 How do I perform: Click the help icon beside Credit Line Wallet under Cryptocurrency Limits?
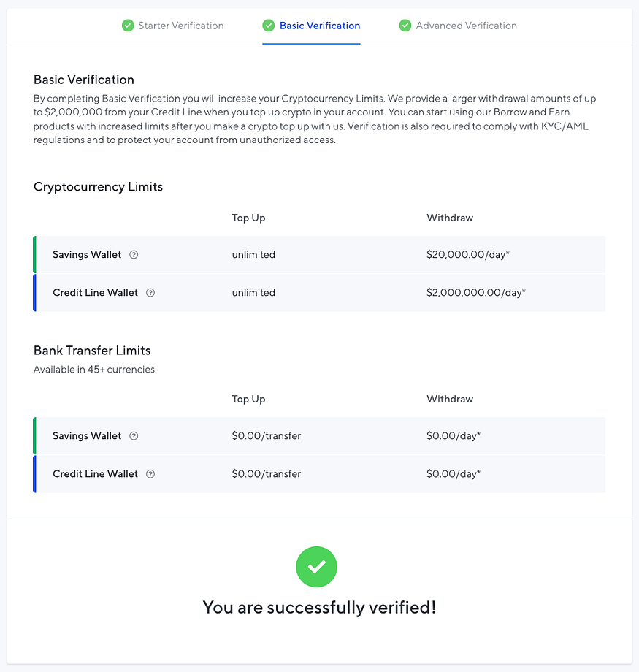[x=150, y=293]
